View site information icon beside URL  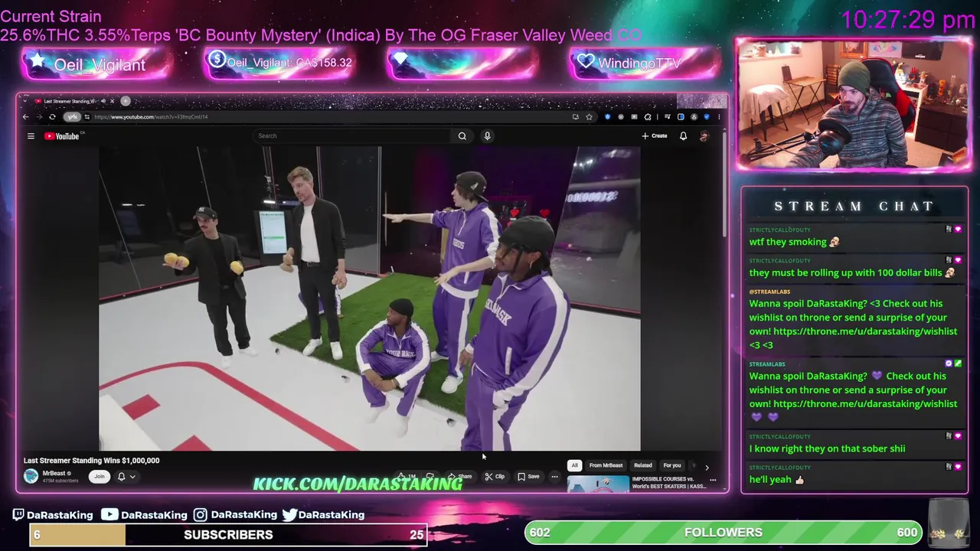point(87,117)
